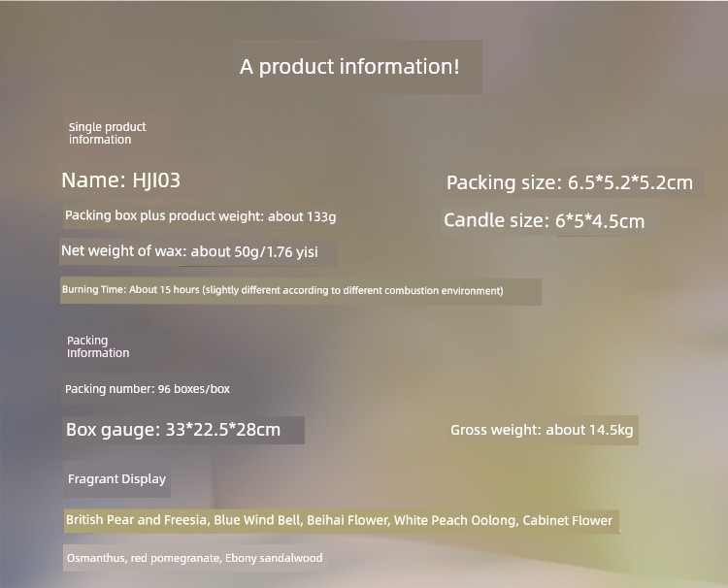Click the 'Cabinet Flower' fragrance name
The image size is (728, 588).
click(568, 520)
